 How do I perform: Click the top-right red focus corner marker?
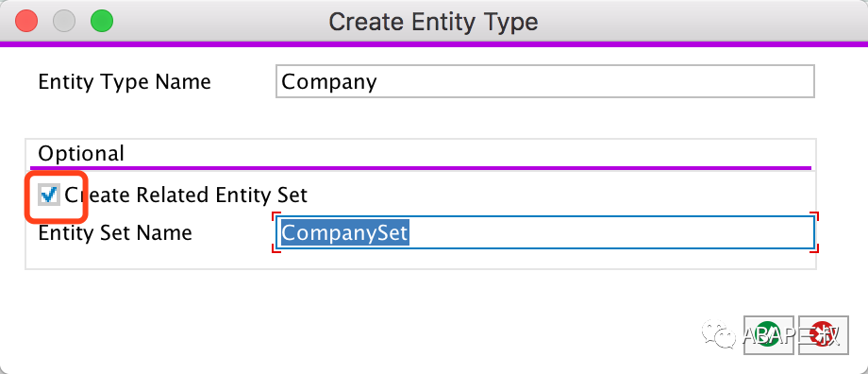click(813, 215)
